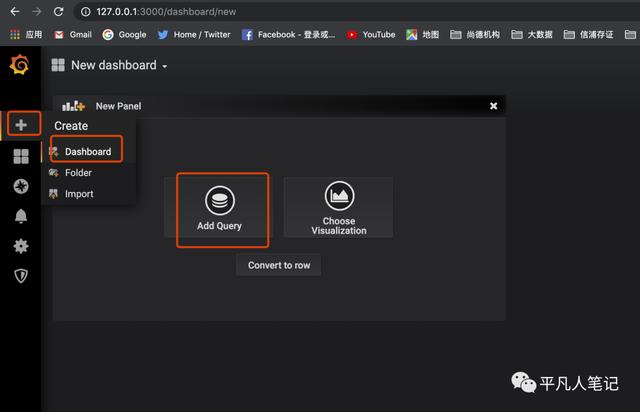Viewport: 640px width, 412px height.
Task: Select Dashboard in Create menu
Action: [88, 151]
